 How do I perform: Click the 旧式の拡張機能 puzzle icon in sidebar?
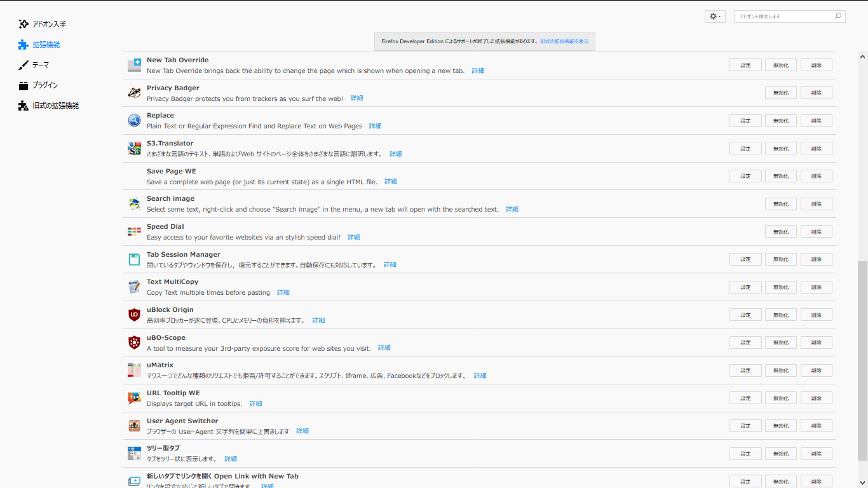pyautogui.click(x=24, y=105)
